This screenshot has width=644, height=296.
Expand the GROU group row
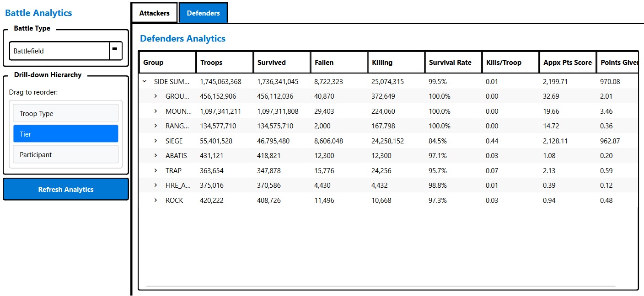(156, 96)
